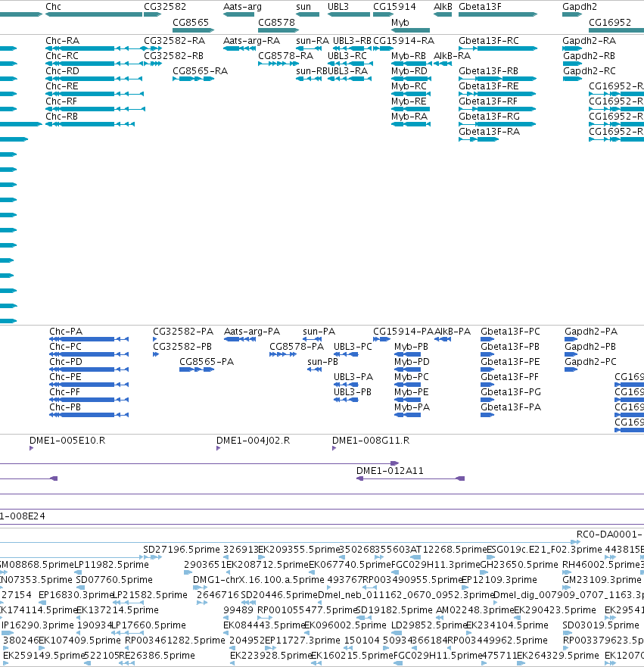The image size is (644, 667).
Task: Click the Gbeta13F-PF protein label
Action: click(509, 377)
